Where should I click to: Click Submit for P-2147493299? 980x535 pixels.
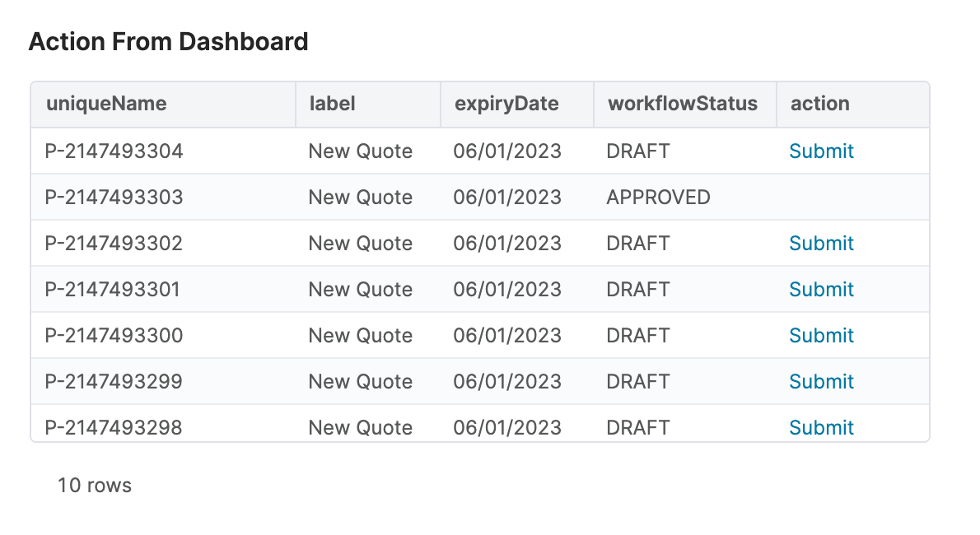coord(821,382)
